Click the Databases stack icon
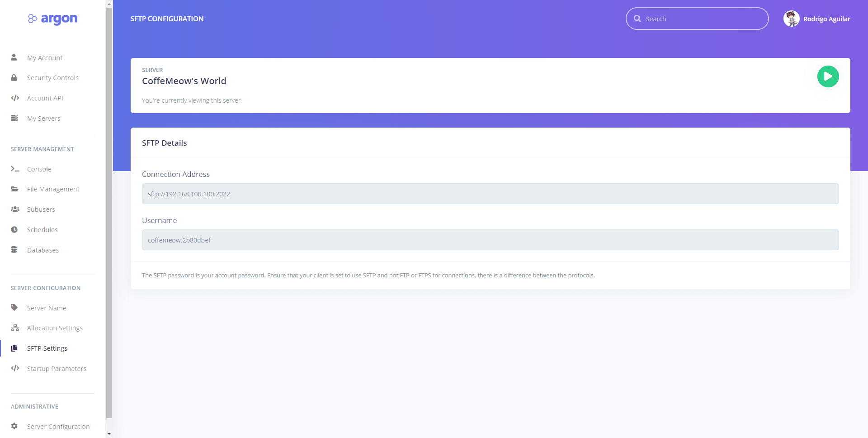Screen dimensions: 868x438 [x=14, y=250]
